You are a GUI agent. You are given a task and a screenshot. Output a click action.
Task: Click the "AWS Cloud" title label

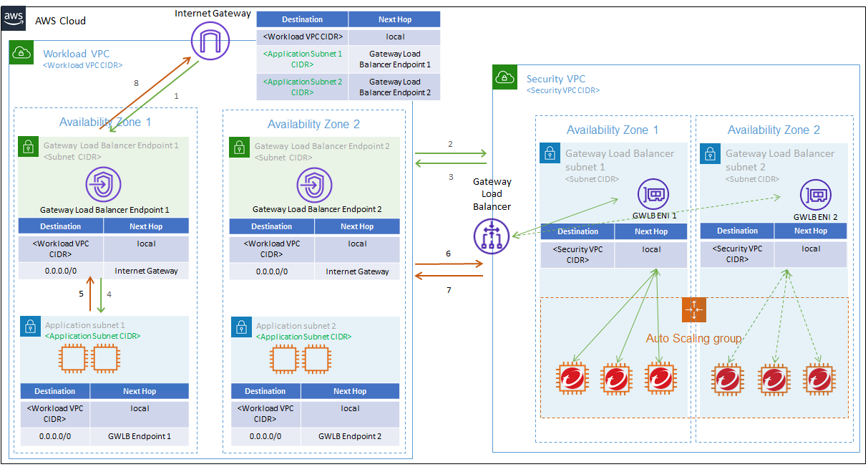61,21
